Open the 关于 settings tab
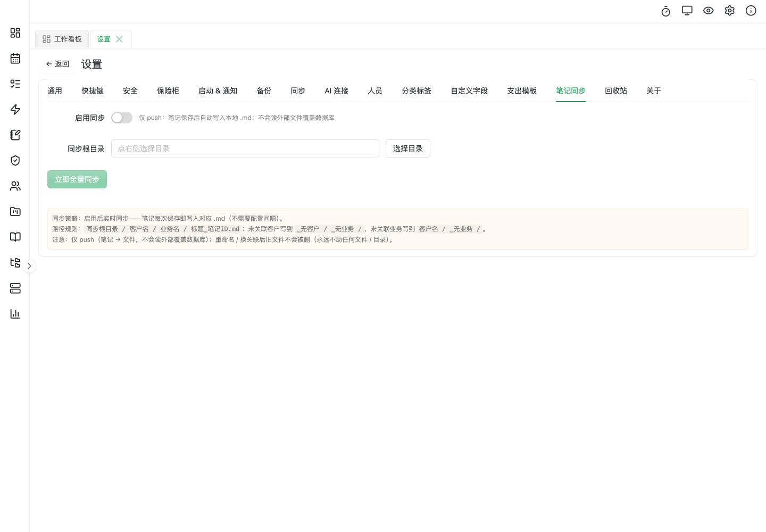This screenshot has width=766, height=532. coord(654,91)
